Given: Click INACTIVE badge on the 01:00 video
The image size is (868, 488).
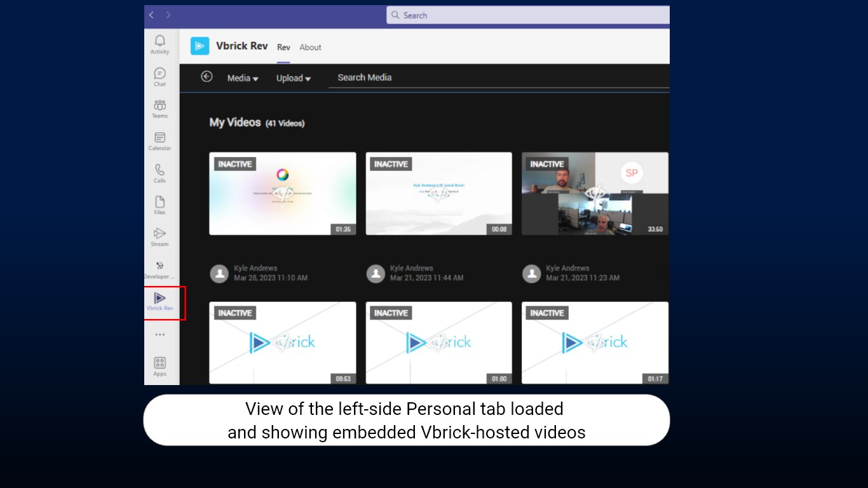Looking at the screenshot, I should tap(391, 313).
